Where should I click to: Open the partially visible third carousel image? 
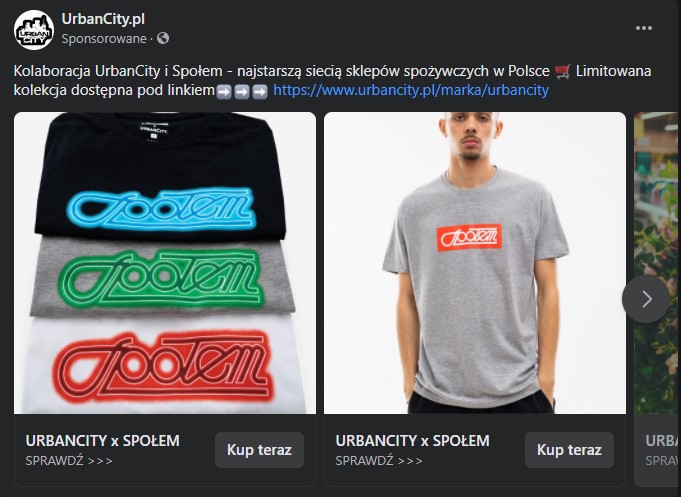[657, 263]
